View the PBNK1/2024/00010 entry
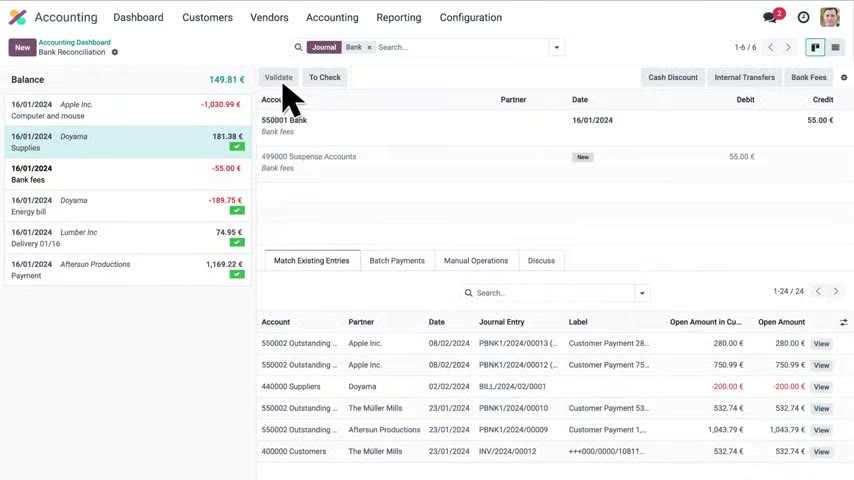Viewport: 854px width, 480px height. tap(821, 409)
